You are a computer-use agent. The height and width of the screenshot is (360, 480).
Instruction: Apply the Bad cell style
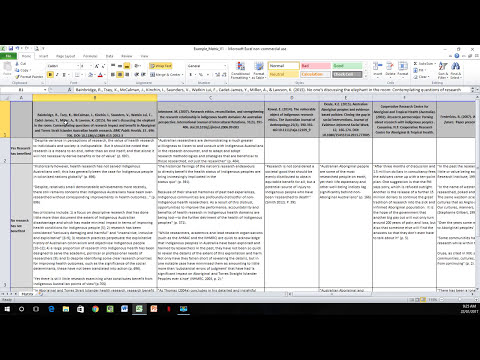[315, 66]
